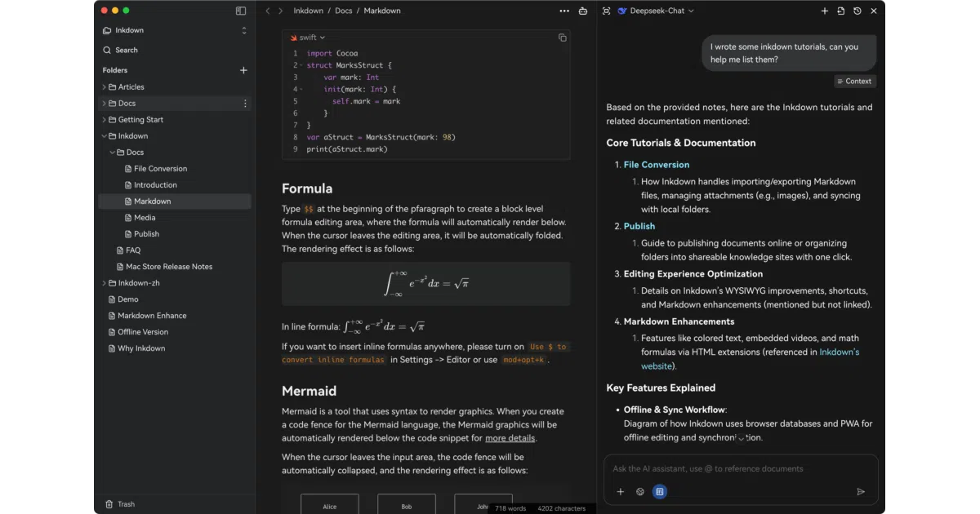Click the Formula heading

(x=307, y=188)
